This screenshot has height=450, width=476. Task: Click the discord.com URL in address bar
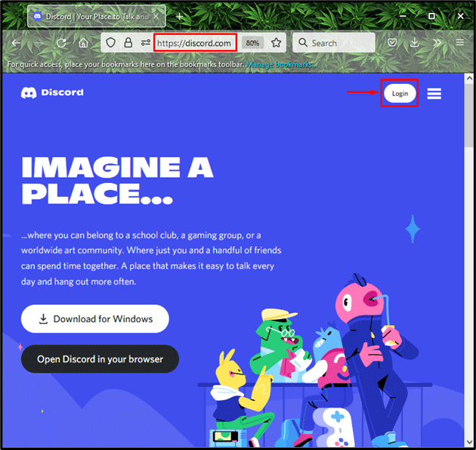point(194,43)
